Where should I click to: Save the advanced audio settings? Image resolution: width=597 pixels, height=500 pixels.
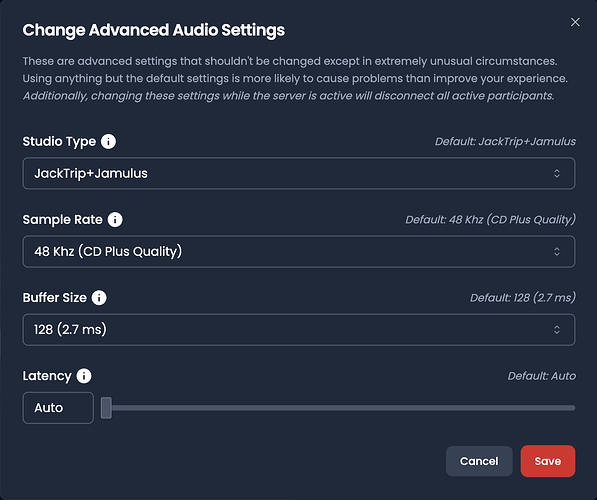point(548,461)
